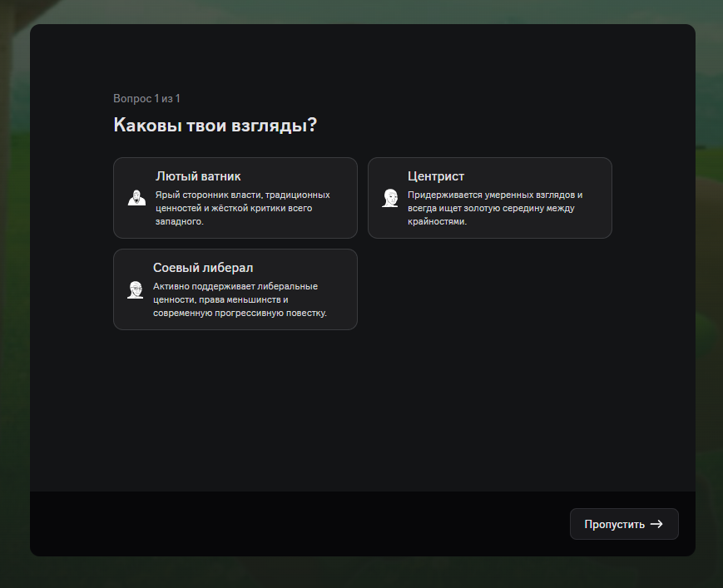Click the heading Каковы твои взгляды?
723x588 pixels.
pos(215,125)
